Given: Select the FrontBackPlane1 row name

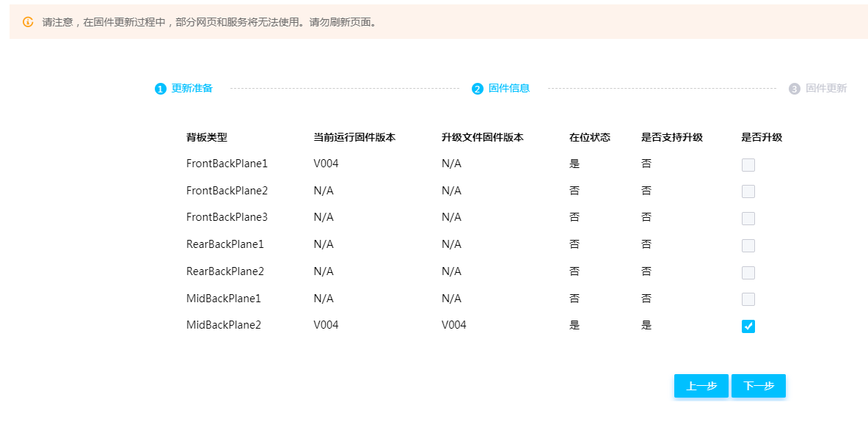Looking at the screenshot, I should pyautogui.click(x=227, y=164).
